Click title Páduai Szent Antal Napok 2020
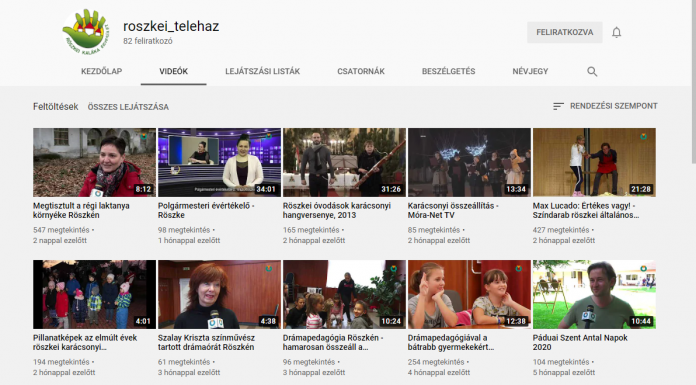 tap(580, 342)
